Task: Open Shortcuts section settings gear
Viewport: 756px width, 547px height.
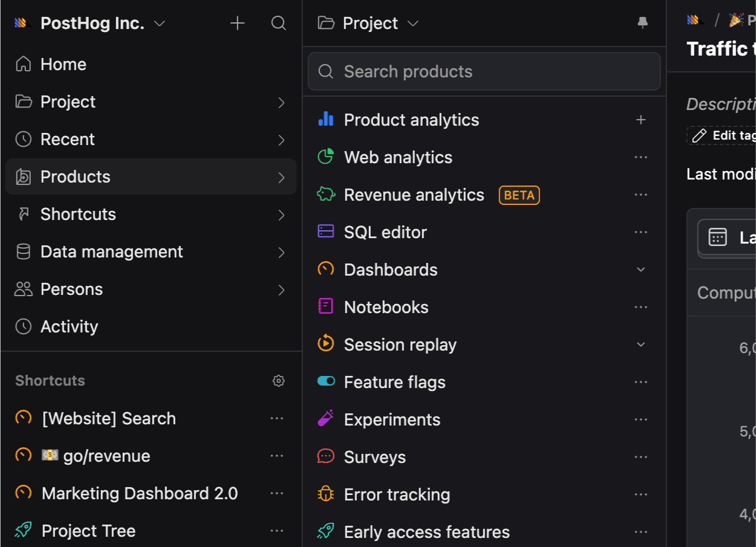Action: pos(279,381)
